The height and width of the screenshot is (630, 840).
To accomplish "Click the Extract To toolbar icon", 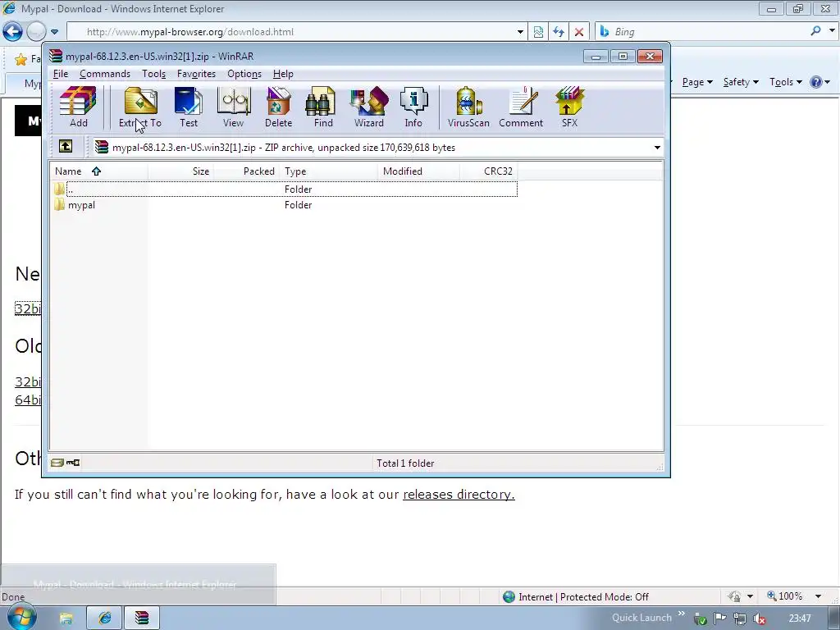I will pos(139,107).
